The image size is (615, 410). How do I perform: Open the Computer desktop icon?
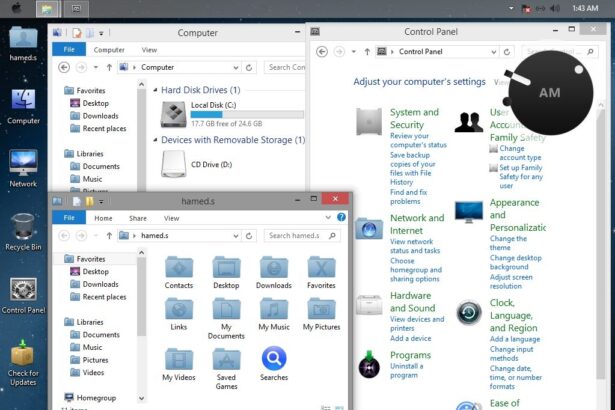(23, 100)
